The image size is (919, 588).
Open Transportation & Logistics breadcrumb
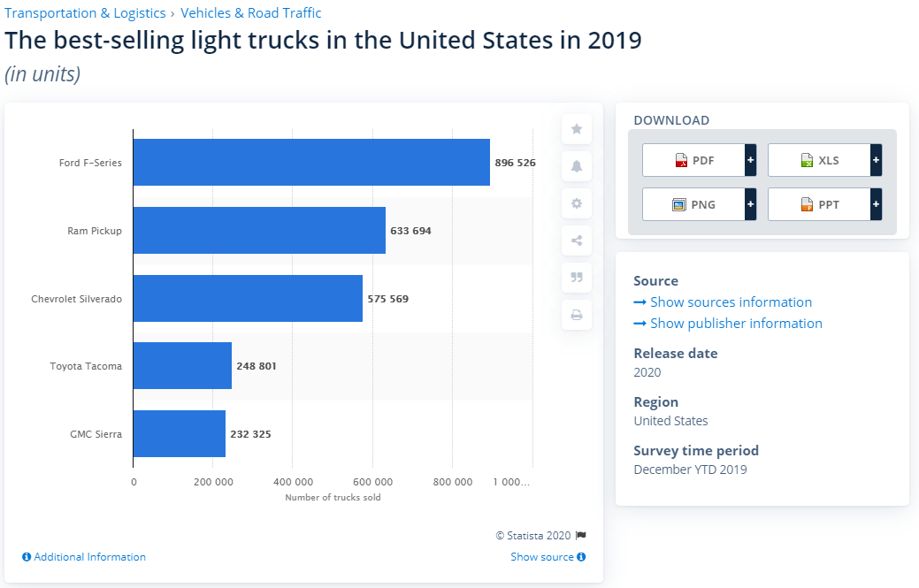[x=85, y=13]
